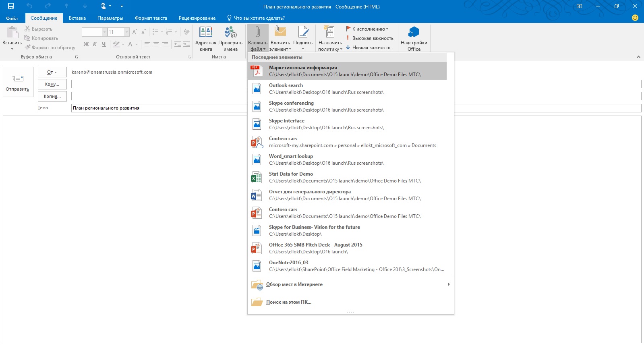Click Вырезать in the clipboard group
The width and height of the screenshot is (644, 346).
click(x=38, y=29)
